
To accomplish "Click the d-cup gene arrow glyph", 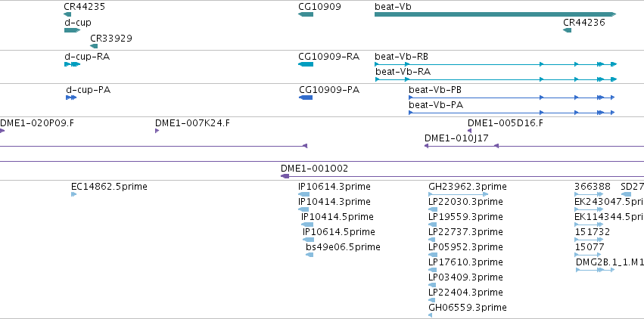I will pos(73,30).
